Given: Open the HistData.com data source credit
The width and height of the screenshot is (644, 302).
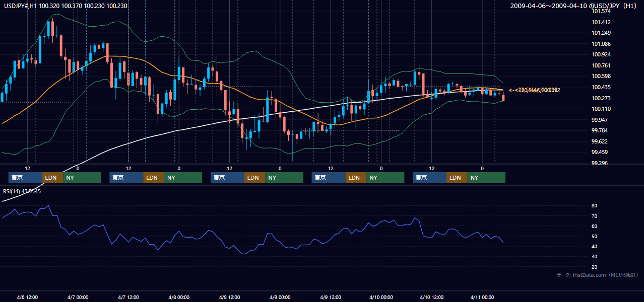Looking at the screenshot, I should pyautogui.click(x=598, y=275).
